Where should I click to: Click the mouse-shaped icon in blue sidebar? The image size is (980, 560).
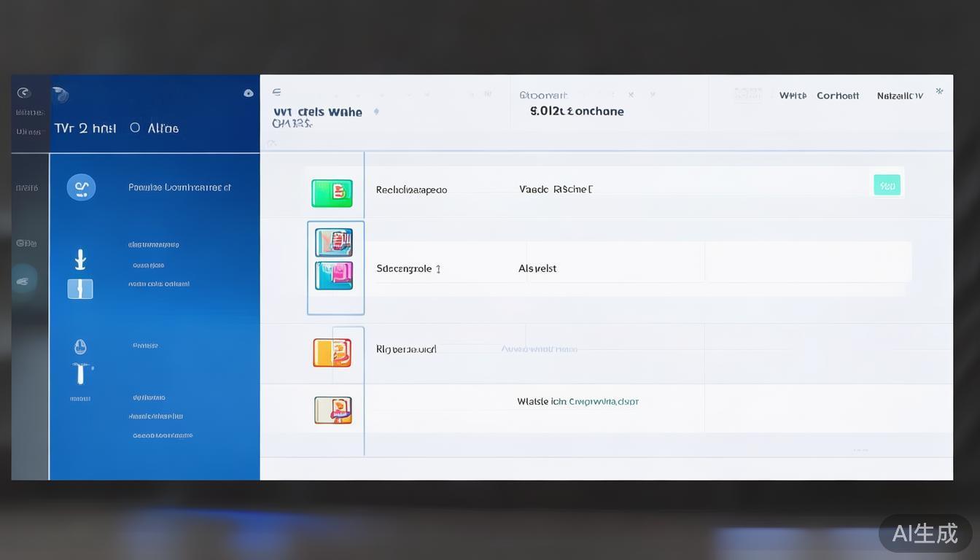tap(80, 346)
